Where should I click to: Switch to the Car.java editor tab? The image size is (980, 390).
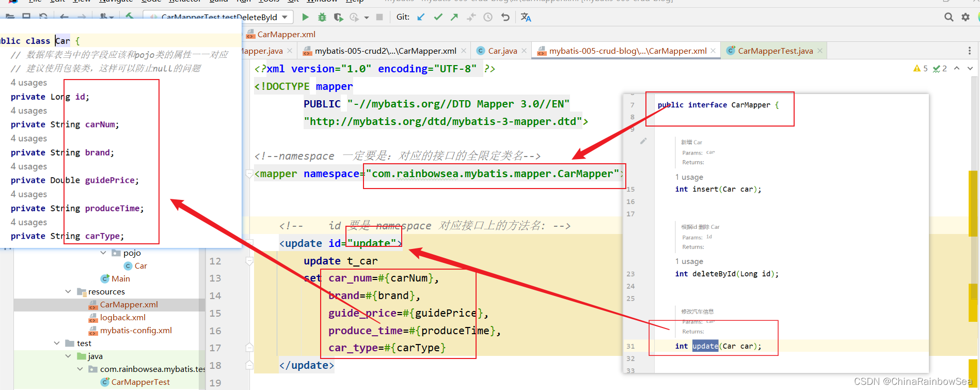coord(502,51)
